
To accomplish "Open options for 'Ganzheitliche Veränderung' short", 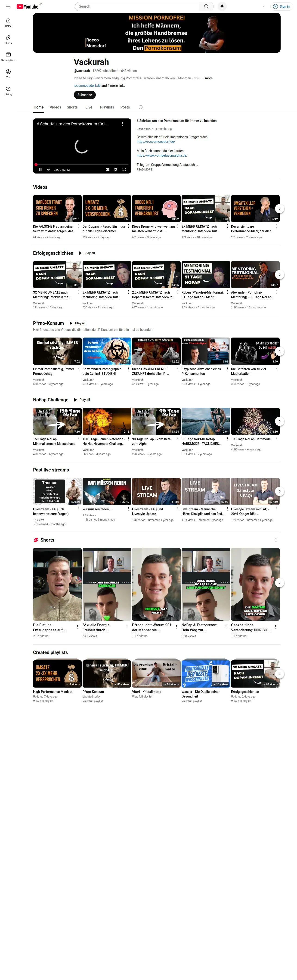I will point(275,626).
